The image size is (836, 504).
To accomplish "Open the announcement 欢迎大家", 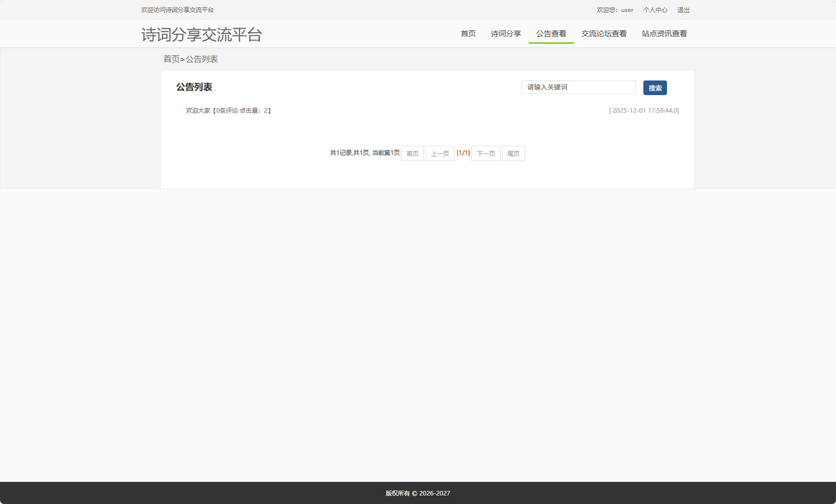I will [198, 110].
